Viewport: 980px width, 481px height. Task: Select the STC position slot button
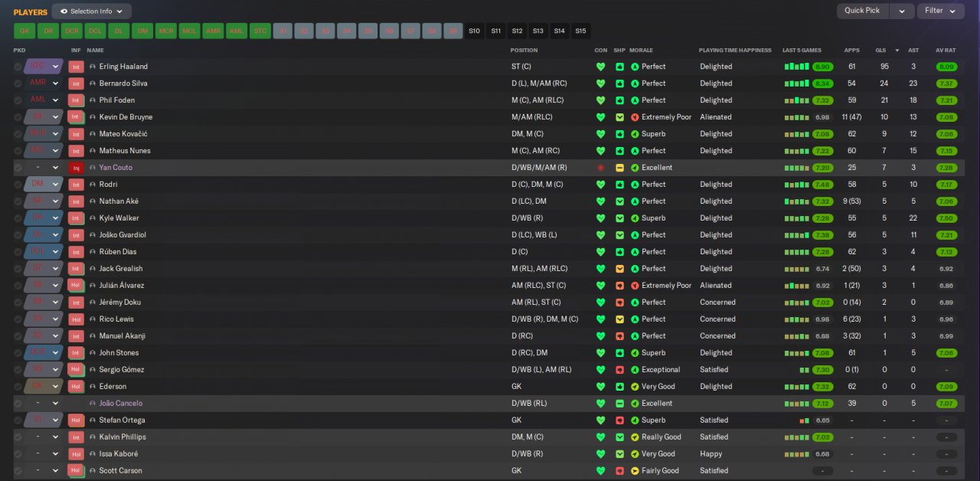260,31
